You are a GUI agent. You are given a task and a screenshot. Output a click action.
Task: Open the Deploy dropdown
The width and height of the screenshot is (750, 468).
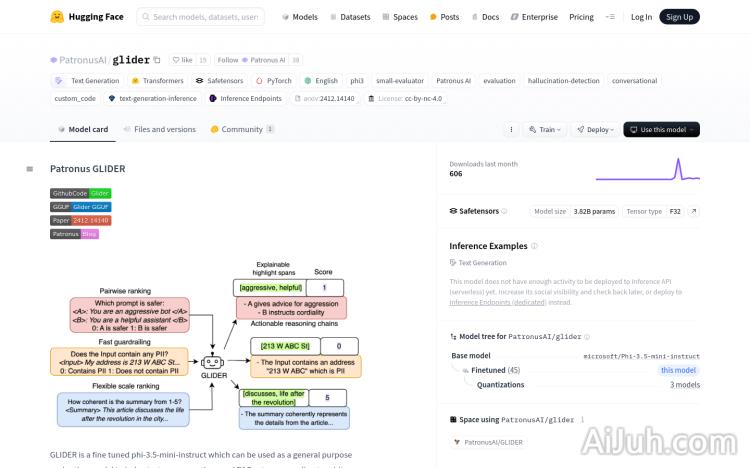click(597, 129)
